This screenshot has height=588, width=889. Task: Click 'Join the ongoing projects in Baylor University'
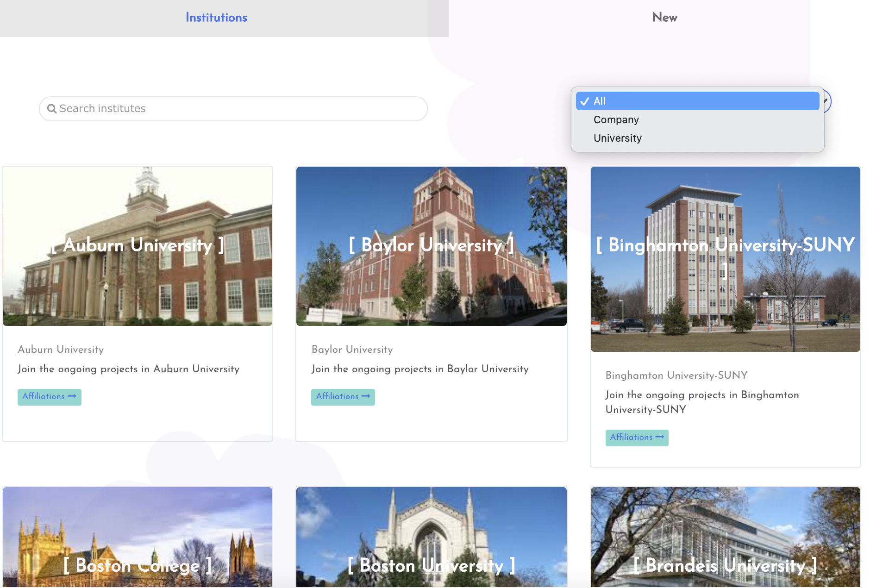(420, 369)
